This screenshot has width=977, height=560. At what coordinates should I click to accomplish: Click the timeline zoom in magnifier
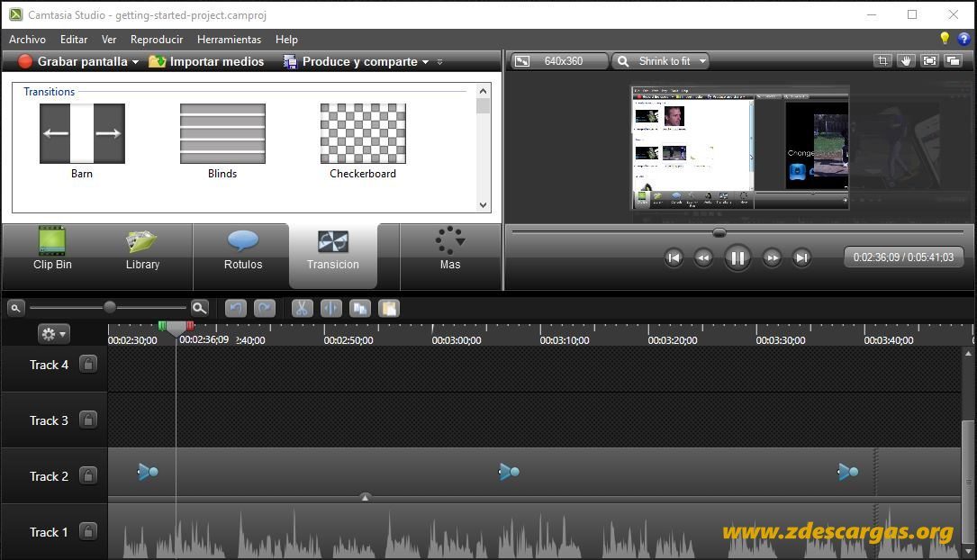click(x=199, y=308)
